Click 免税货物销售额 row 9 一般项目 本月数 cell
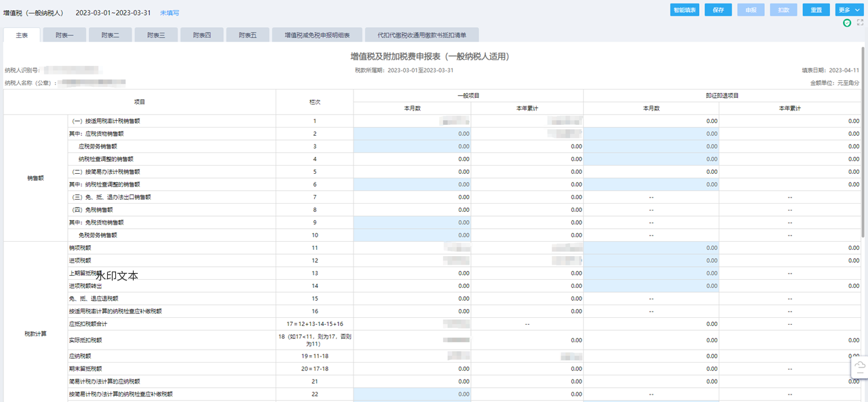This screenshot has height=402, width=868. coord(412,223)
